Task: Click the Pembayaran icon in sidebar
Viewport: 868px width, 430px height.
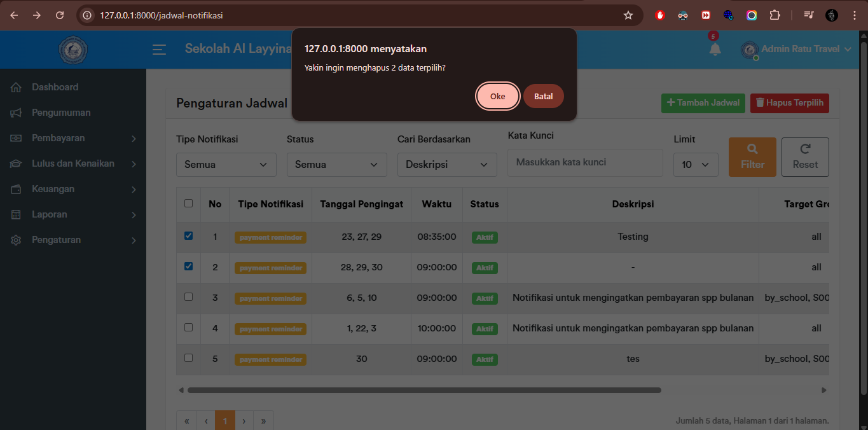Action: coord(17,137)
